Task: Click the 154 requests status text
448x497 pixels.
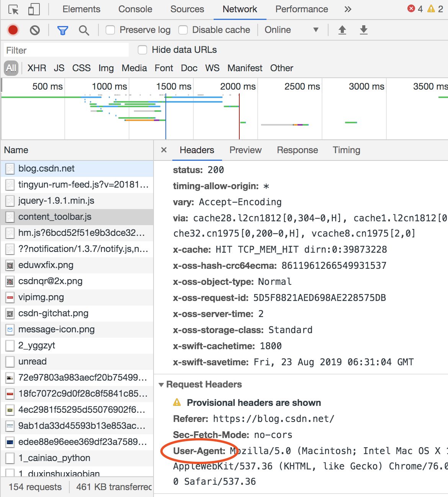Action: point(35,487)
